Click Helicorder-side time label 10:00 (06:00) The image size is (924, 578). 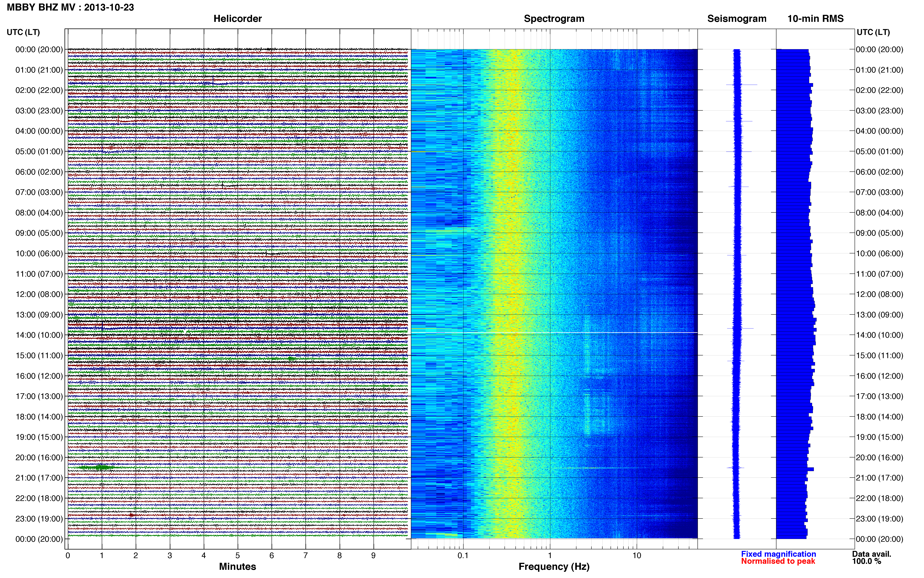[x=39, y=253]
